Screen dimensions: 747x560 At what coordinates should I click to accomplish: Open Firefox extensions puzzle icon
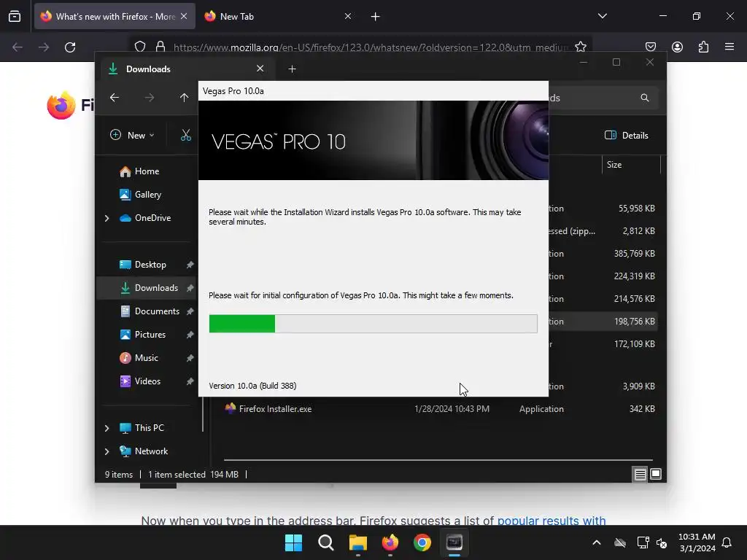pyautogui.click(x=703, y=47)
